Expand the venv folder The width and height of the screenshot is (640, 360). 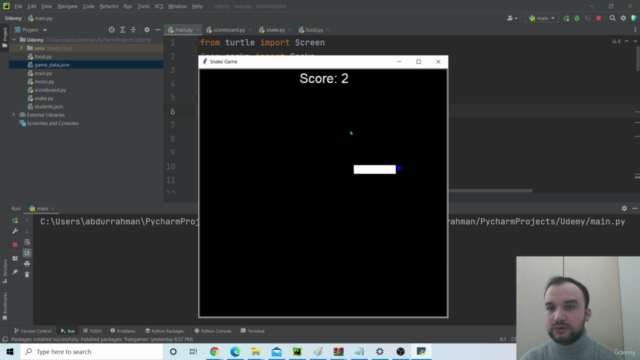click(x=21, y=48)
